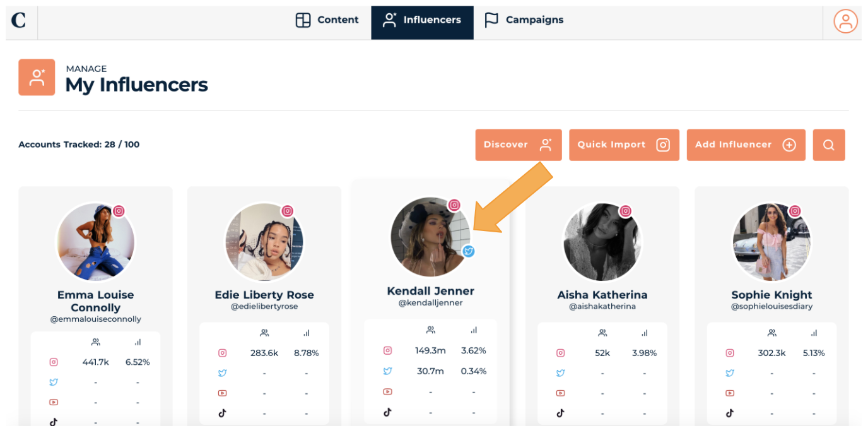Open the user profile avatar icon

click(x=845, y=21)
